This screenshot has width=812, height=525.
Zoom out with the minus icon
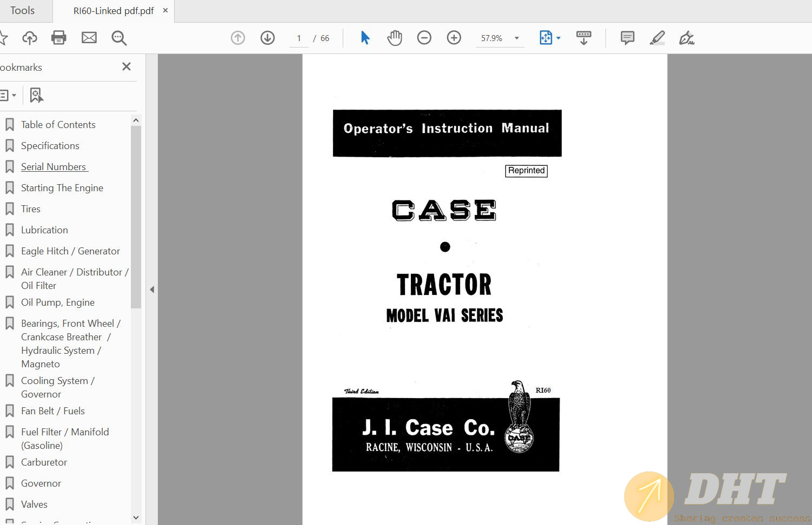424,38
